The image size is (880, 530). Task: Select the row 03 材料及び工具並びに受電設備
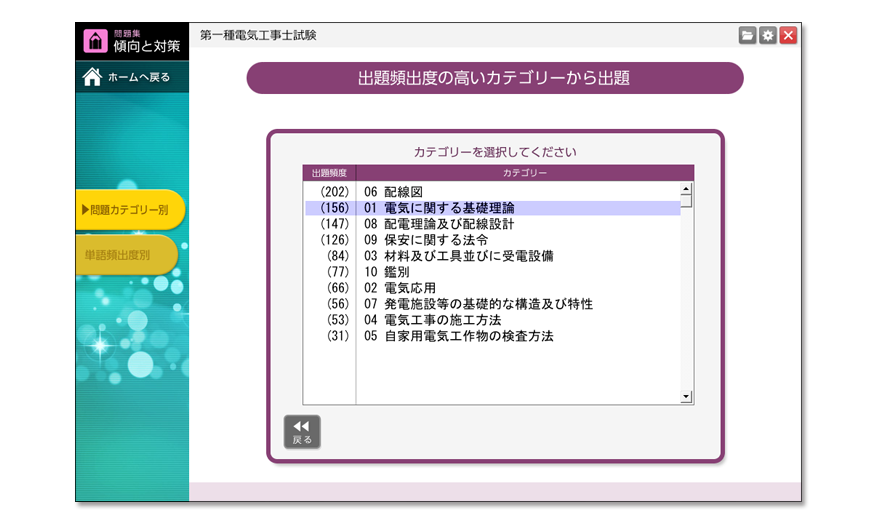click(x=493, y=256)
